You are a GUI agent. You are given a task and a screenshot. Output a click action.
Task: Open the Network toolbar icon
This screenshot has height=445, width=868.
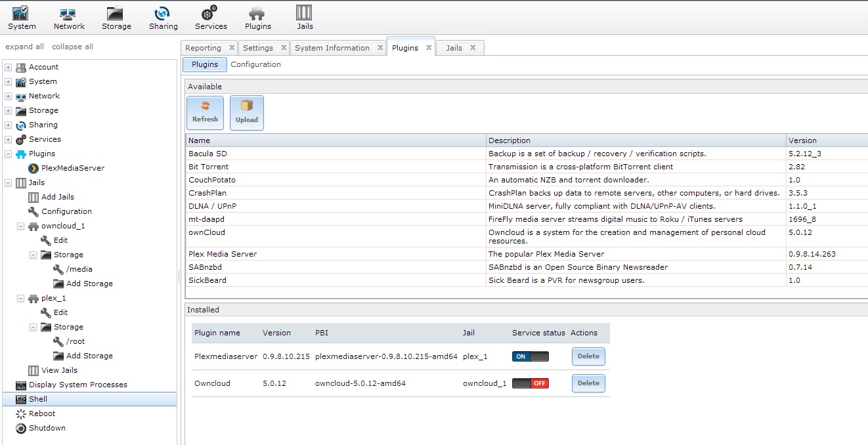(69, 18)
